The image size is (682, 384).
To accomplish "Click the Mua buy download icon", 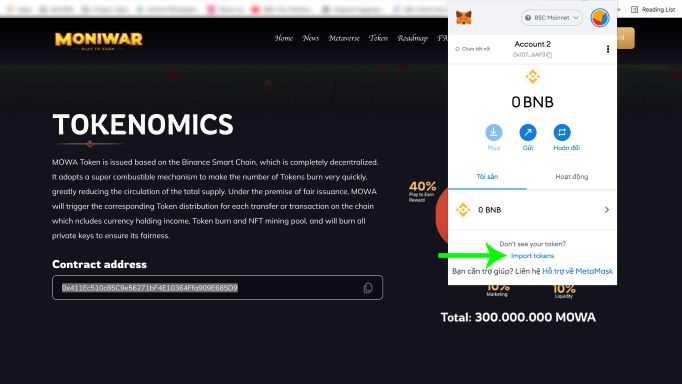I will pyautogui.click(x=494, y=132).
